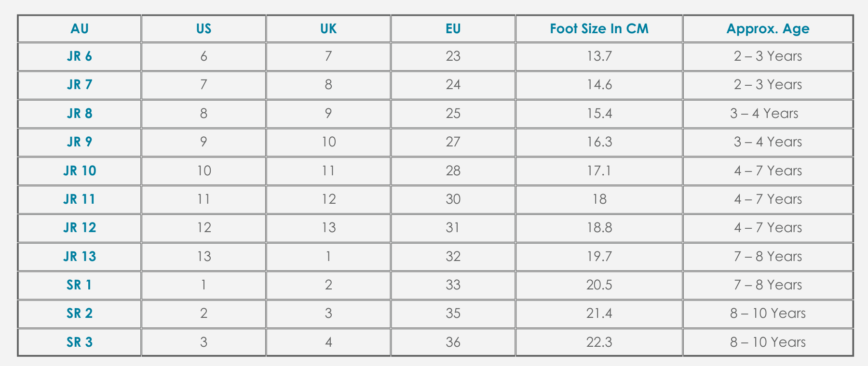868x366 pixels.
Task: Select the SR 1 size label
Action: (80, 285)
